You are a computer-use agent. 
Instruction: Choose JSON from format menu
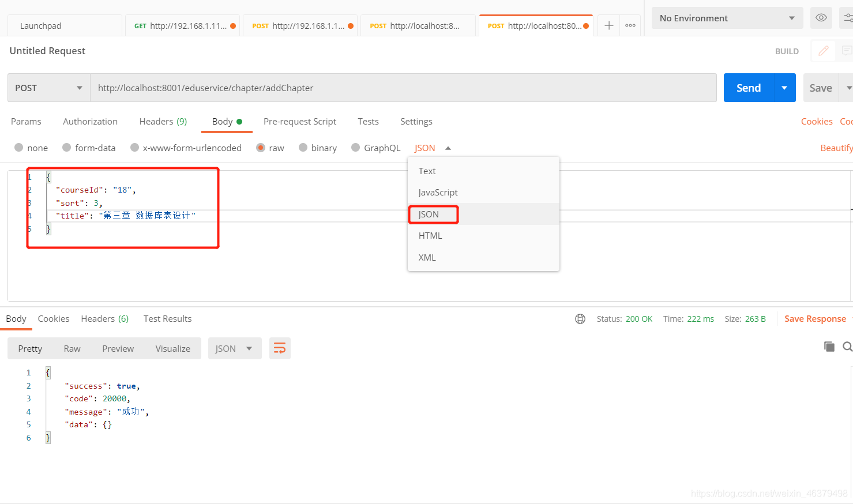tap(483, 214)
